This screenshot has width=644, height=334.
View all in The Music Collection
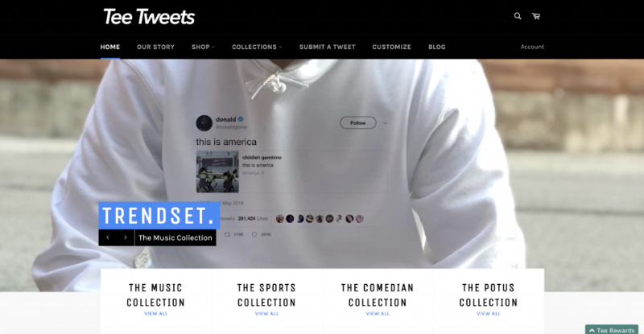pos(155,313)
